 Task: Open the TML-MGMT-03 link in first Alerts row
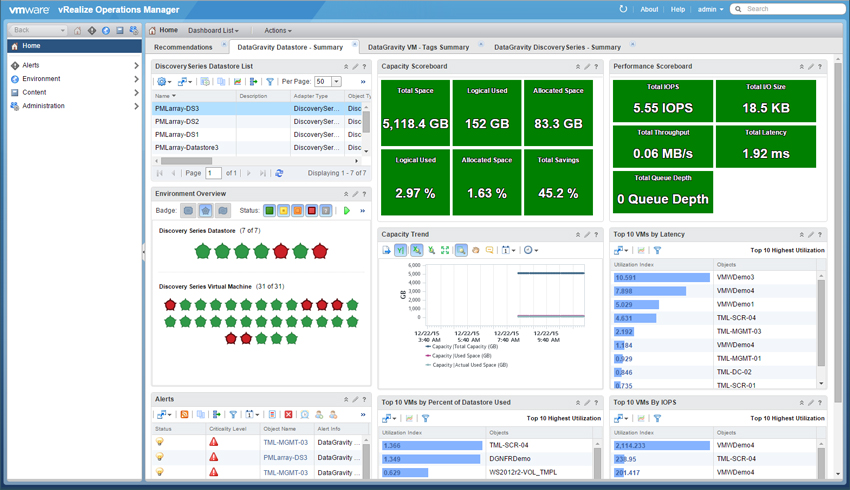pyautogui.click(x=285, y=442)
